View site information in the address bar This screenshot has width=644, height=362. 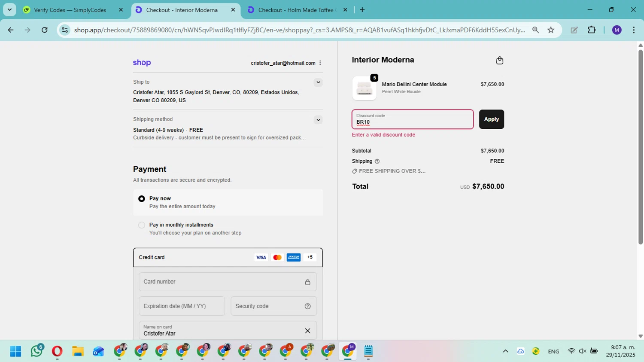pyautogui.click(x=65, y=30)
